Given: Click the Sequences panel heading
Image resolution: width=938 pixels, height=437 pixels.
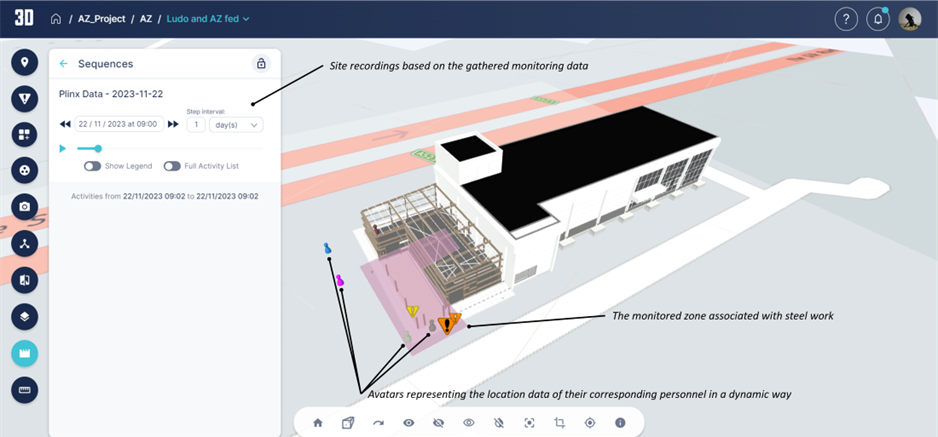Looking at the screenshot, I should tap(106, 64).
